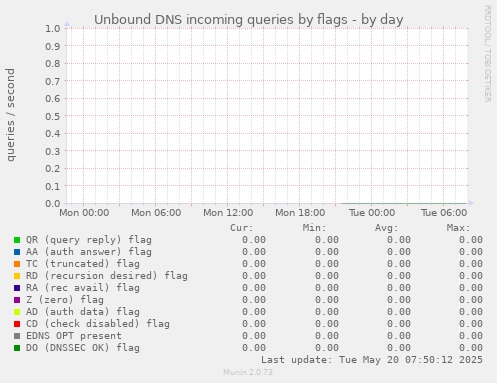The height and width of the screenshot is (383, 497).
Task: Click the 'Mon 18:00' x-axis label
Action: [x=300, y=213]
